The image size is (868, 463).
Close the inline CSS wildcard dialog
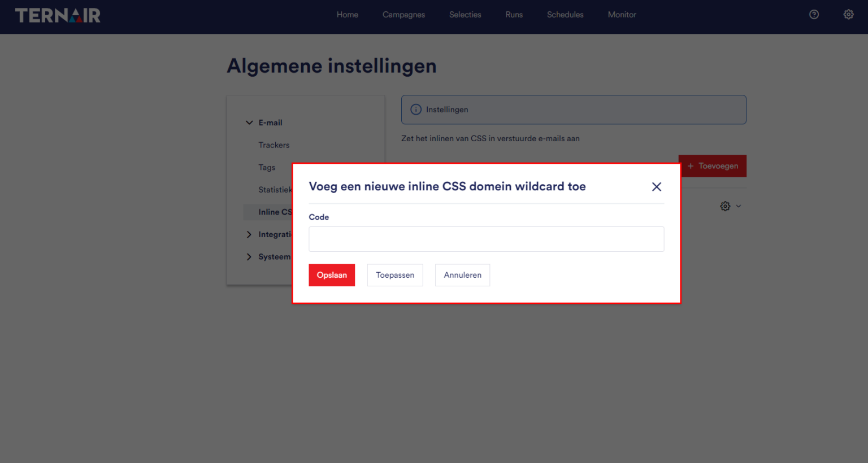coord(657,187)
